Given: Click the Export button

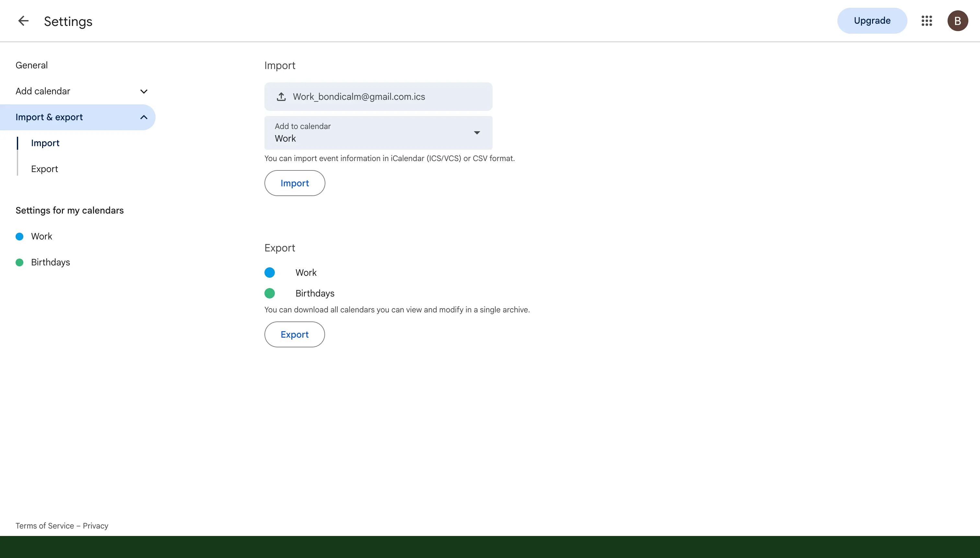Looking at the screenshot, I should click(294, 334).
